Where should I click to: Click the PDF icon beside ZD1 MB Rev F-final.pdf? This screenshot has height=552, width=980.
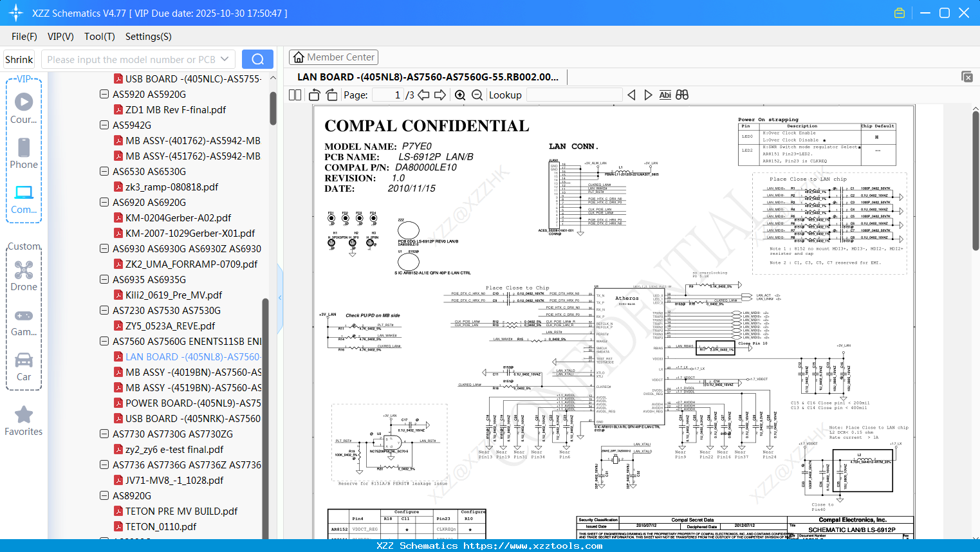pos(118,109)
